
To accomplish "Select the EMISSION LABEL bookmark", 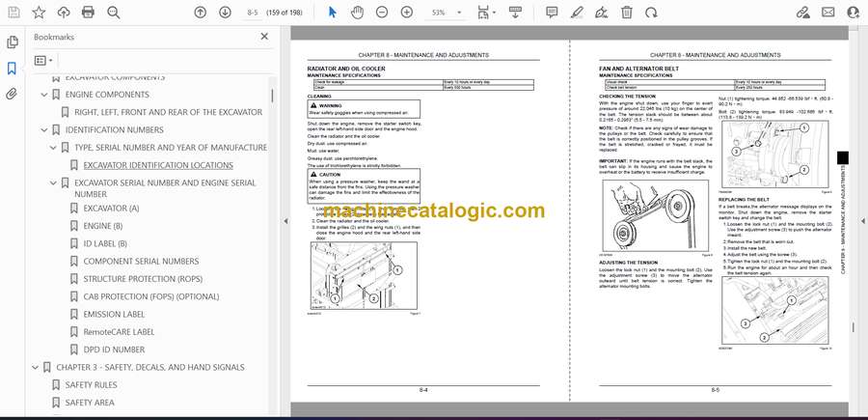I will click(114, 314).
